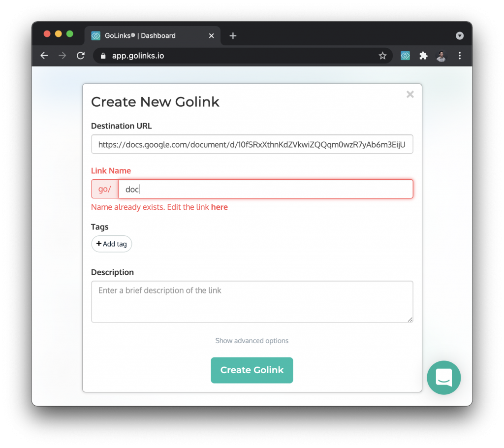
Task: Expand Show advanced options
Action: [252, 340]
